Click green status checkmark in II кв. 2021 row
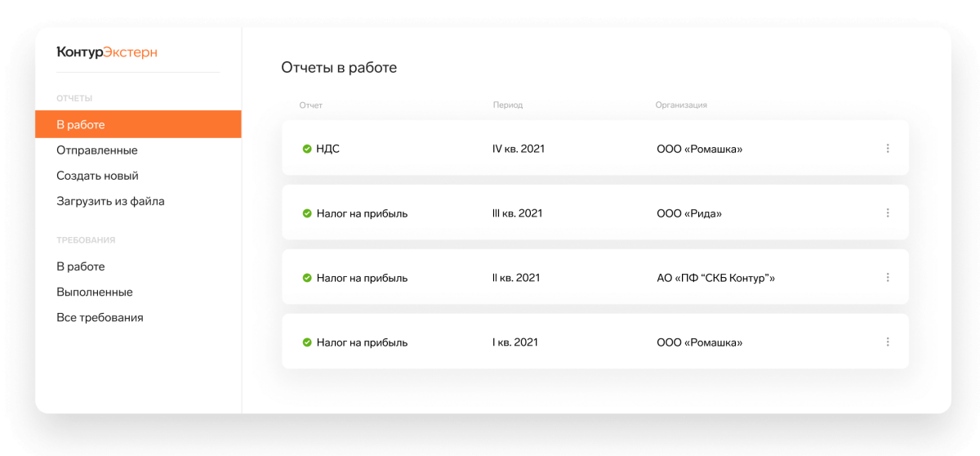 307,278
